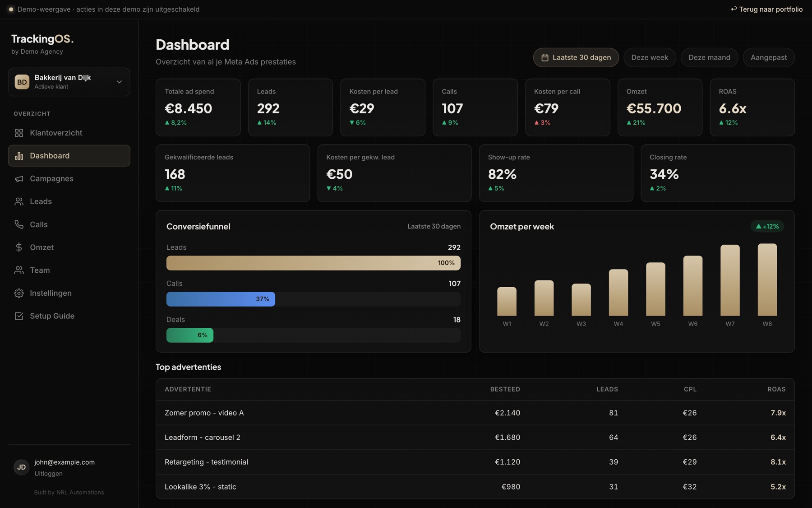Click the Dashboard bar chart icon
The image size is (812, 508).
pos(19,156)
